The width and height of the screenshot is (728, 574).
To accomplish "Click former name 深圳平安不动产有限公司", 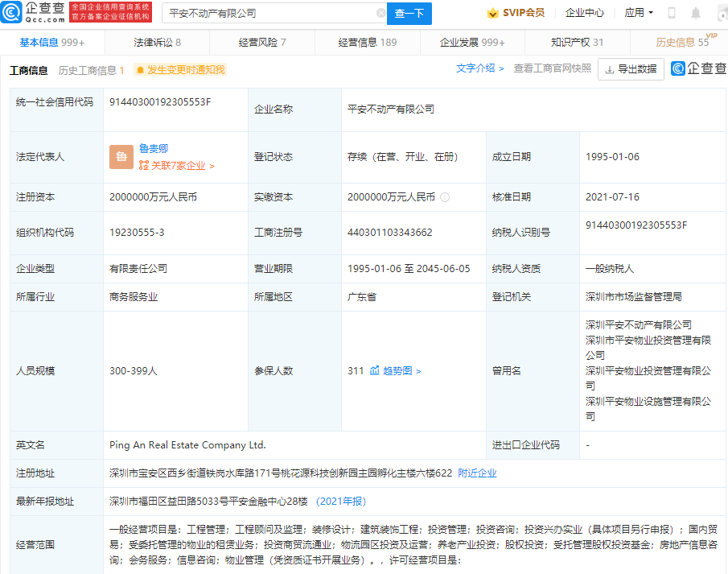I will [639, 324].
